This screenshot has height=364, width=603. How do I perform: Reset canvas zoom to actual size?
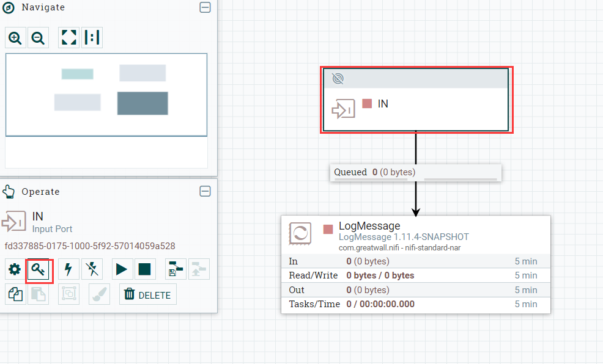coord(92,37)
